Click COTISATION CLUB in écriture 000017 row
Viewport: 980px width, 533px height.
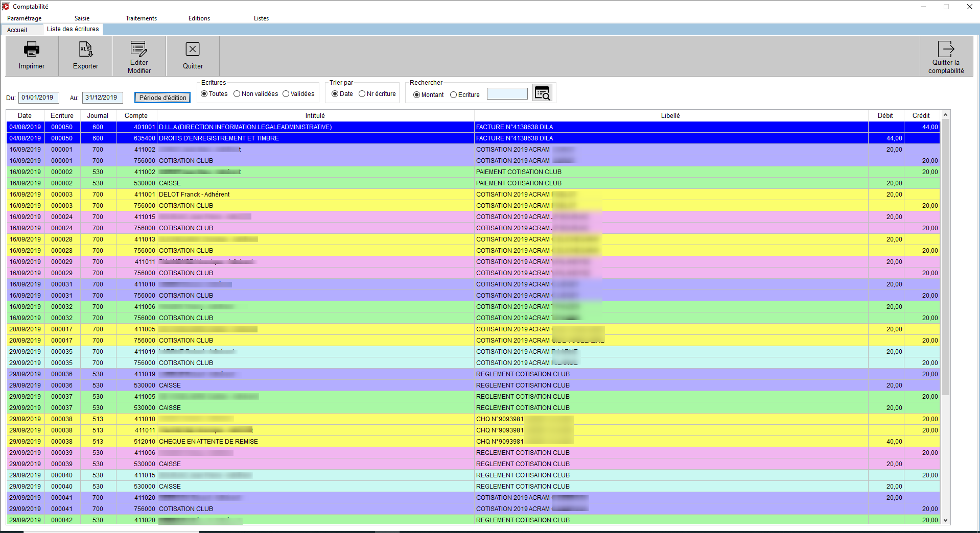186,341
